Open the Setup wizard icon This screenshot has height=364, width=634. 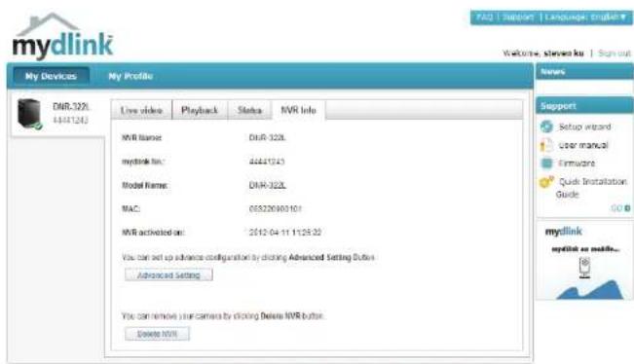(x=546, y=127)
